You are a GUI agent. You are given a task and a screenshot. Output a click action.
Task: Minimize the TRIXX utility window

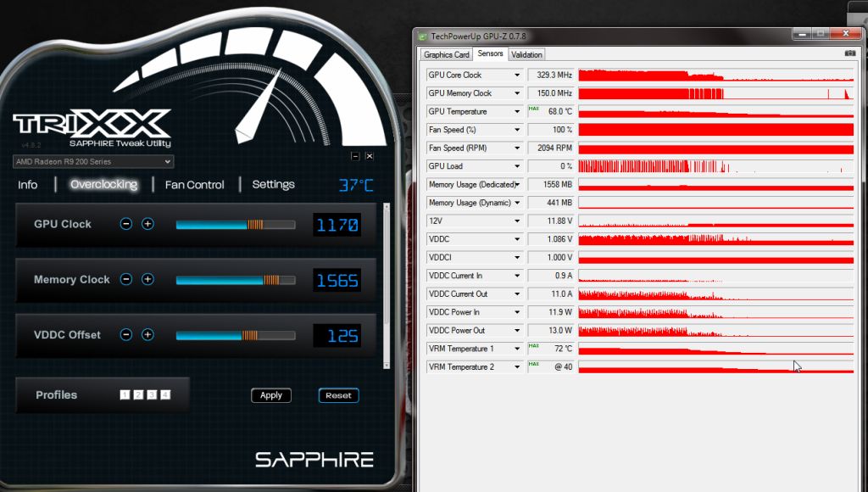tap(355, 156)
